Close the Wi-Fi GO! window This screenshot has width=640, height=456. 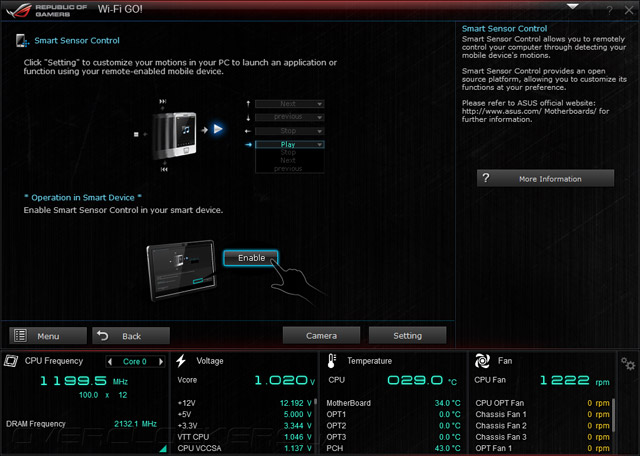tap(629, 10)
